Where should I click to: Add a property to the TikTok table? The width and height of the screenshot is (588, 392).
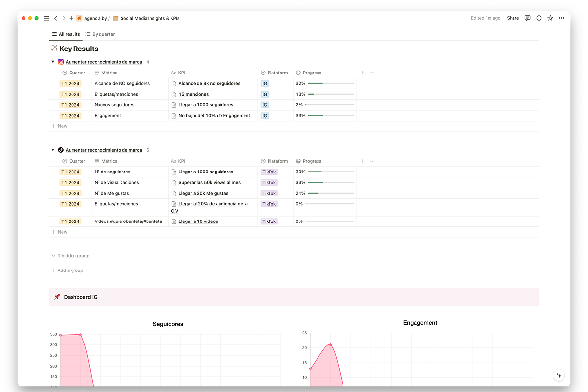362,161
